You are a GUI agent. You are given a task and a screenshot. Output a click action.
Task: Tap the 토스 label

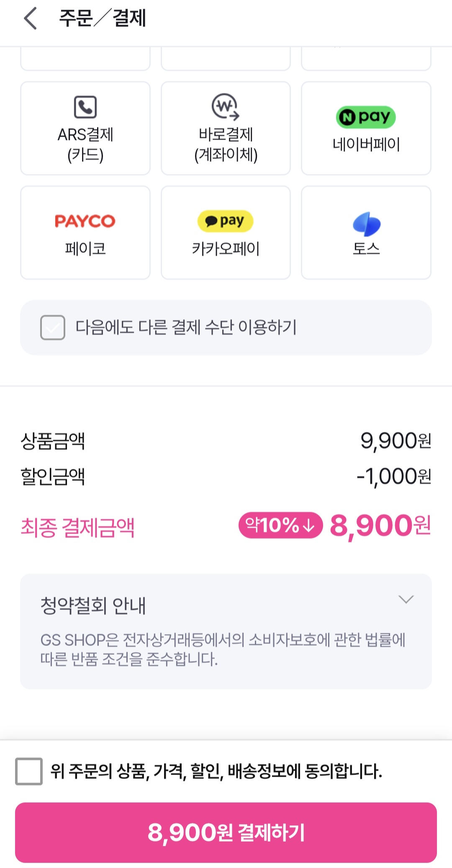click(366, 249)
